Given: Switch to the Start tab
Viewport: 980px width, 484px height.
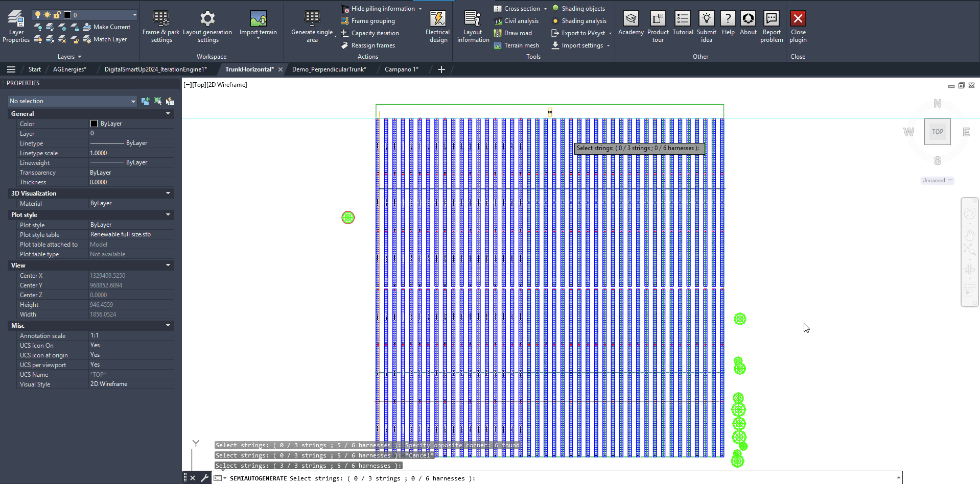Looking at the screenshot, I should (35, 69).
